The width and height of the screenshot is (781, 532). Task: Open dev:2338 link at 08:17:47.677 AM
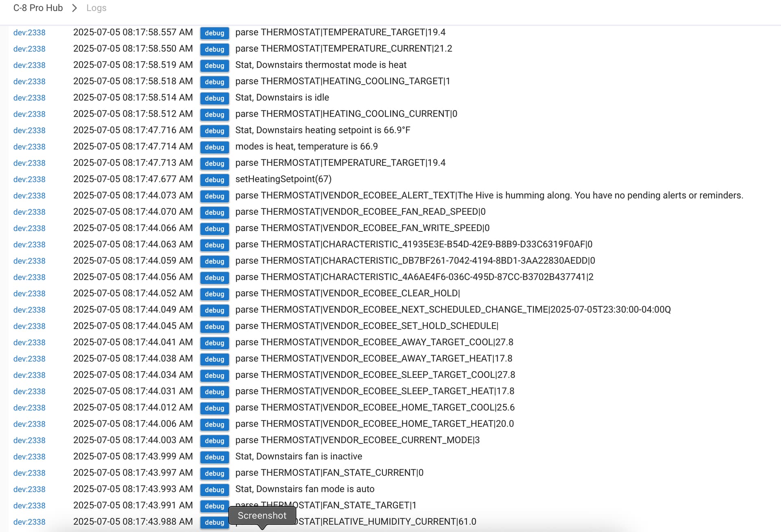(29, 179)
